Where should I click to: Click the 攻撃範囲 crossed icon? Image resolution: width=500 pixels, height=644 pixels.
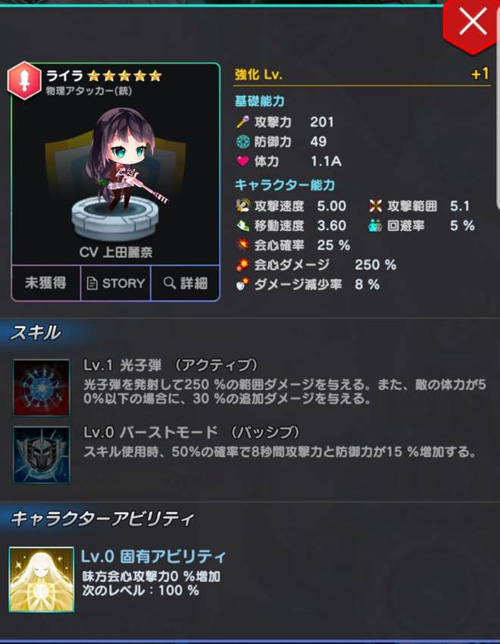pyautogui.click(x=375, y=206)
